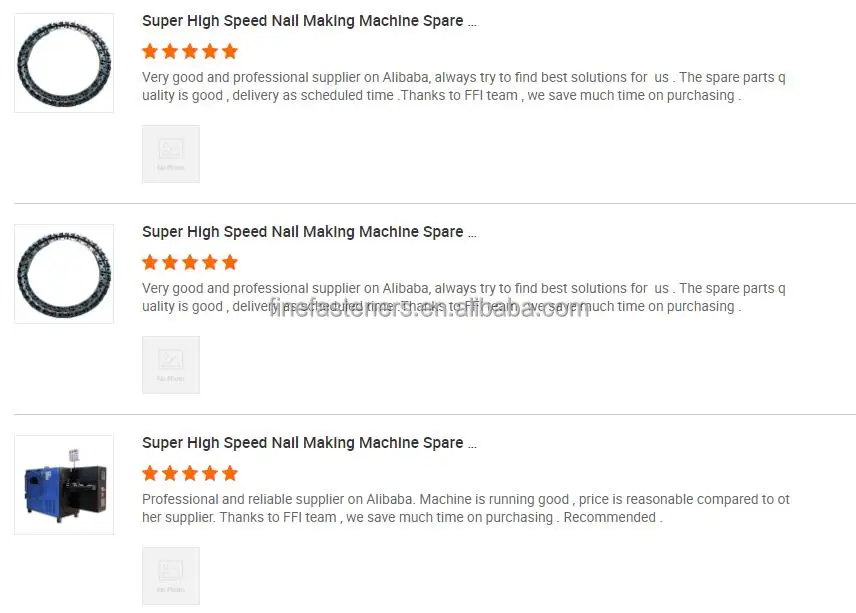Viewport: 856px width, 613px height.
Task: Click the fifth star in first review rating
Action: [x=230, y=51]
